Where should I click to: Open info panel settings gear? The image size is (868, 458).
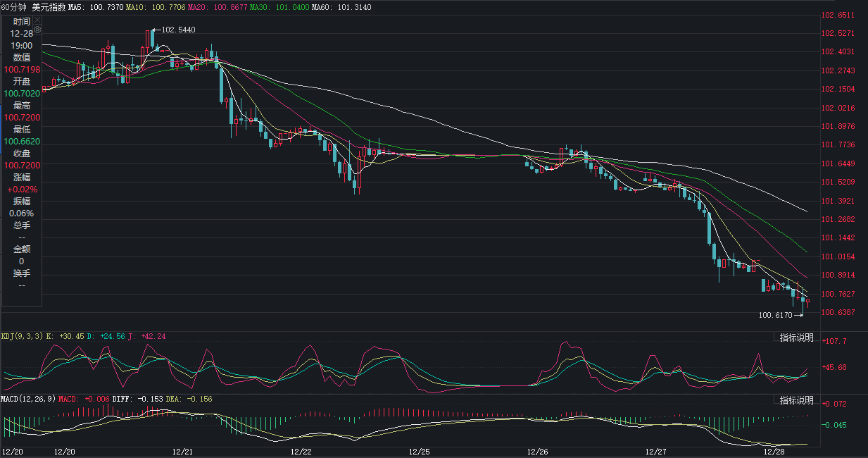pos(37,30)
